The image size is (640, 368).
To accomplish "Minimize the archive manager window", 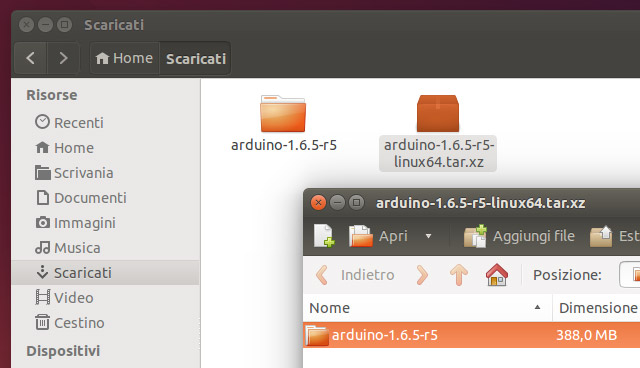I will (x=337, y=202).
